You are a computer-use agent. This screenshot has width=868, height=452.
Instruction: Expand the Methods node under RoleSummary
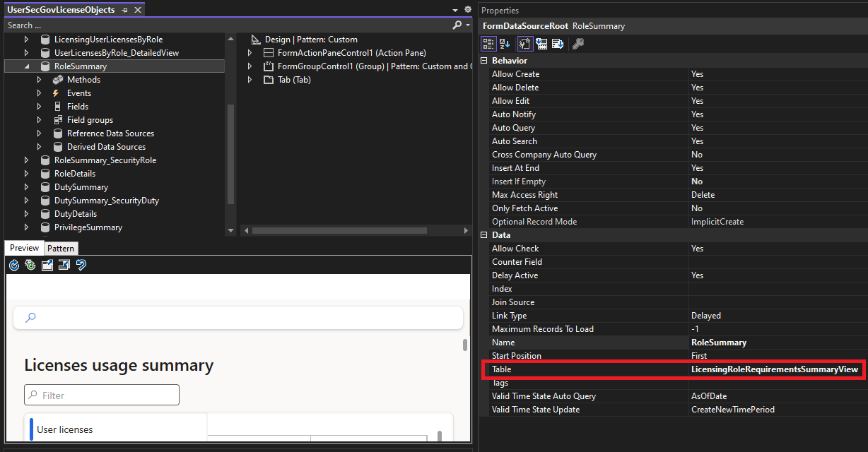(x=40, y=80)
